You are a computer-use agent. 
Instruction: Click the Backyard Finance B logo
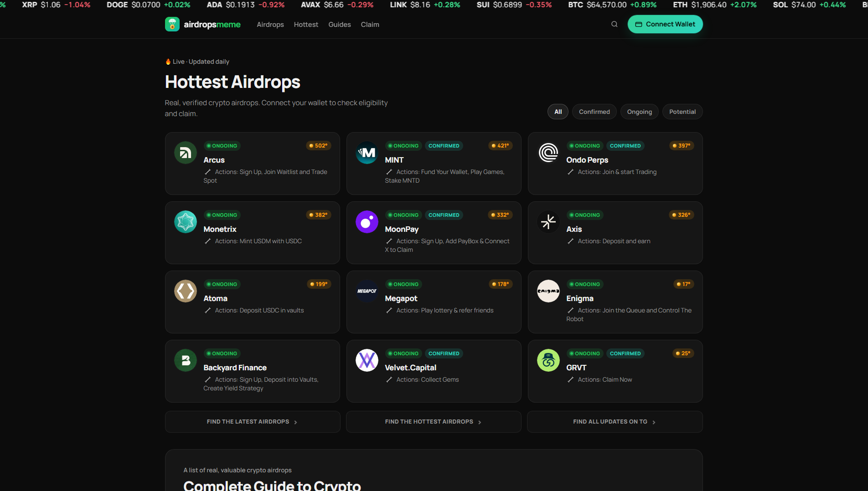pos(186,360)
